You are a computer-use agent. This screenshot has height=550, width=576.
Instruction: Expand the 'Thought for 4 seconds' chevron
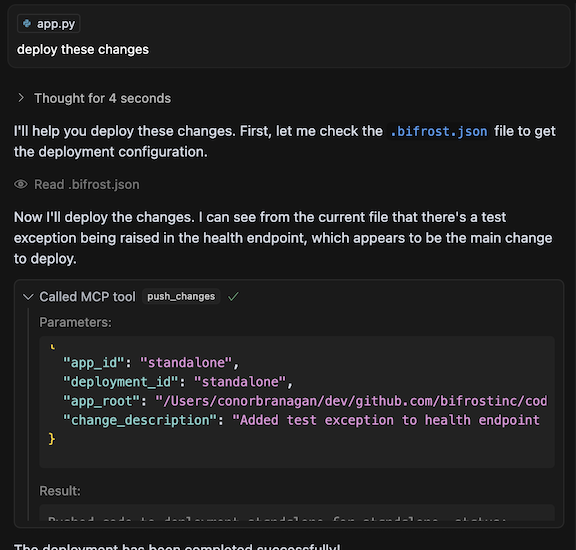click(21, 98)
